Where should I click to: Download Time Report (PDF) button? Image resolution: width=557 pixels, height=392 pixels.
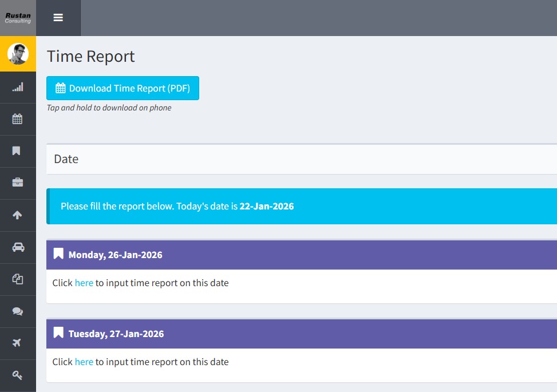(x=123, y=88)
